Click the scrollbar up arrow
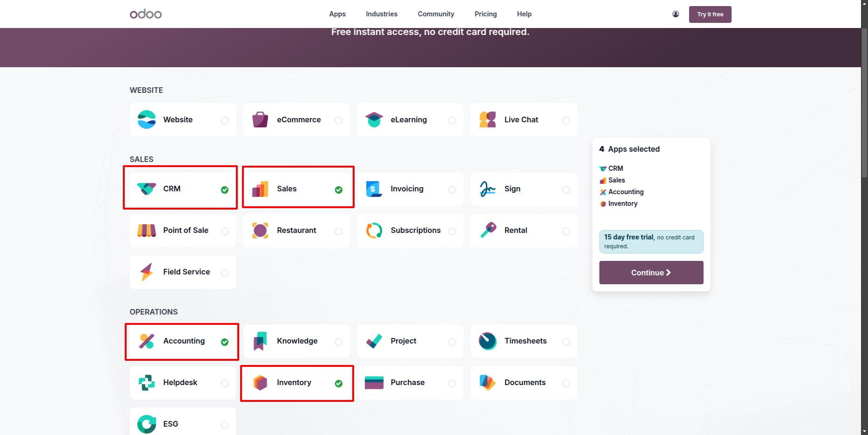Viewport: 868px width, 435px height. [864, 3]
